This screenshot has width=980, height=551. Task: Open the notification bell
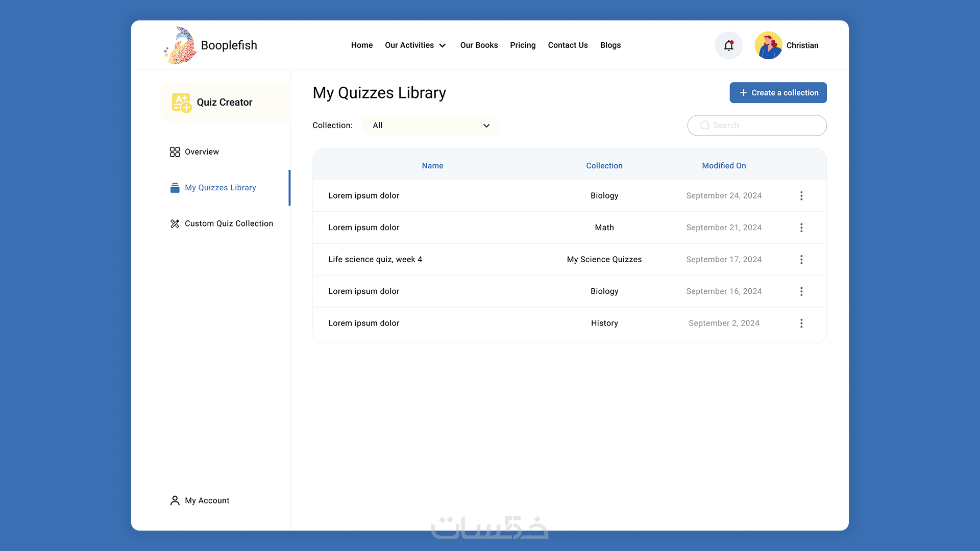click(x=728, y=45)
